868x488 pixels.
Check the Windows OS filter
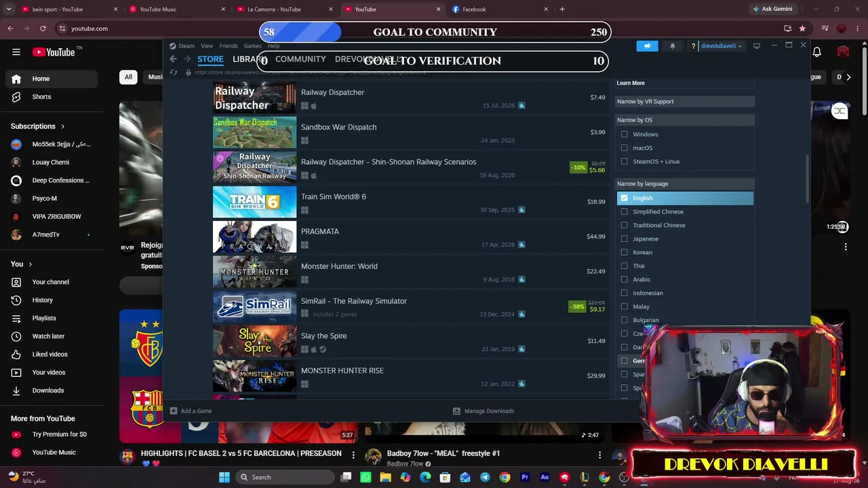(x=625, y=134)
